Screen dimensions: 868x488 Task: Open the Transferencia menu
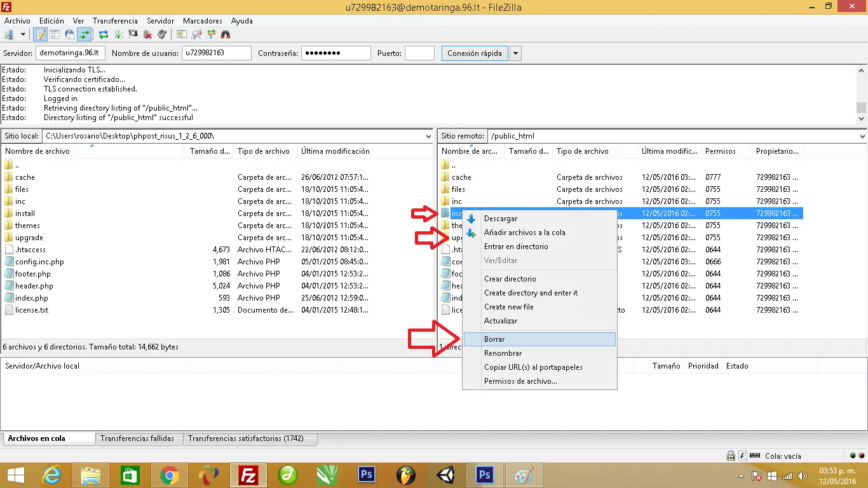coord(114,21)
